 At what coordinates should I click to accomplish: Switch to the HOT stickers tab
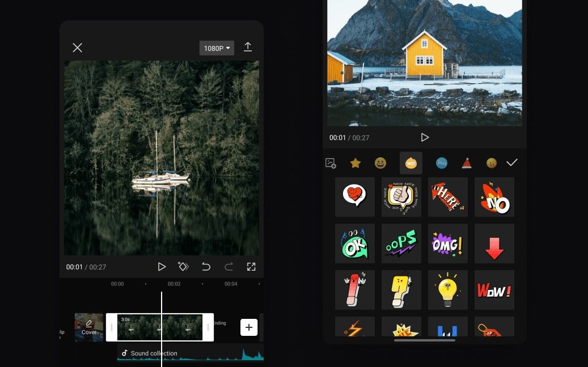411,163
